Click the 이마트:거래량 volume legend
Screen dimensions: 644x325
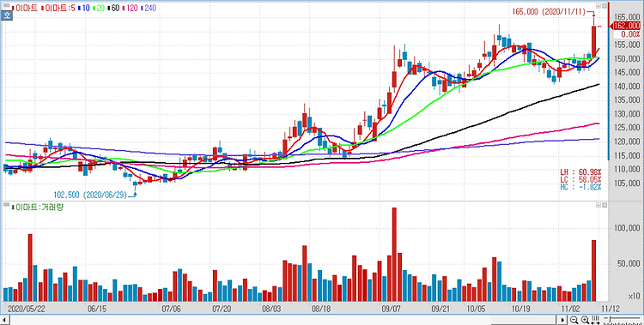point(39,208)
